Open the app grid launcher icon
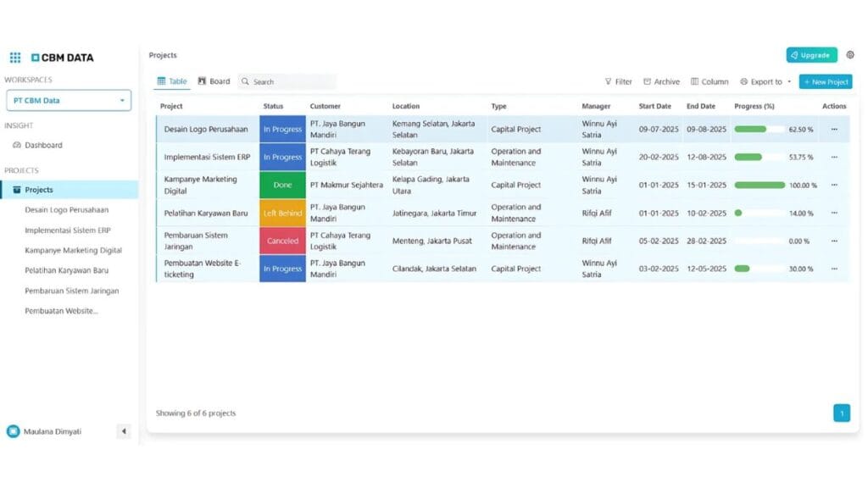This screenshot has width=868, height=488. [15, 58]
